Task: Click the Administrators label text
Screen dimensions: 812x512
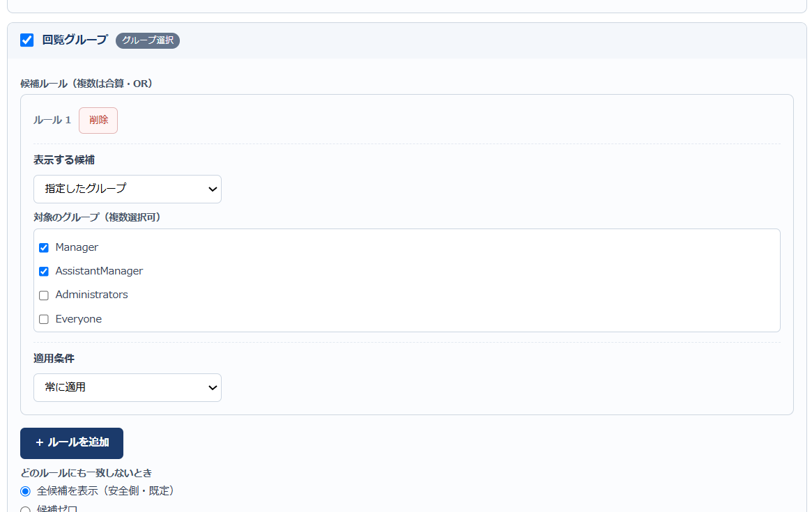Action: [x=92, y=295]
